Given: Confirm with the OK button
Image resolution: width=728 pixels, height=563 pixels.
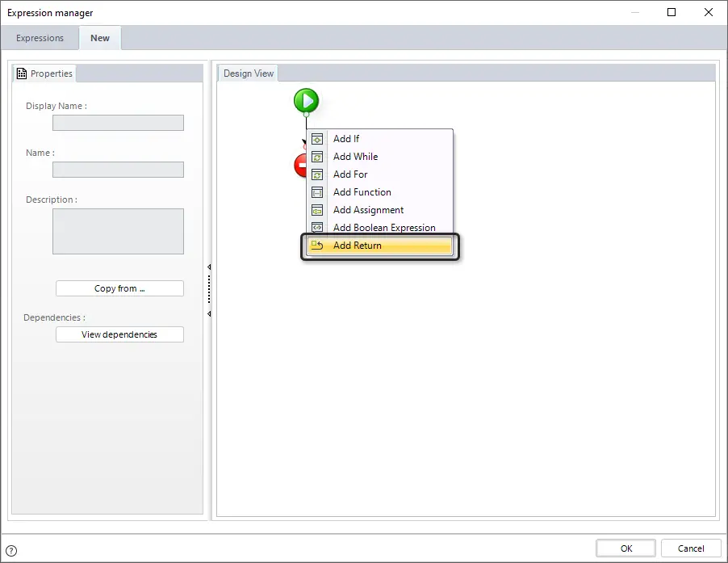Looking at the screenshot, I should pos(625,548).
